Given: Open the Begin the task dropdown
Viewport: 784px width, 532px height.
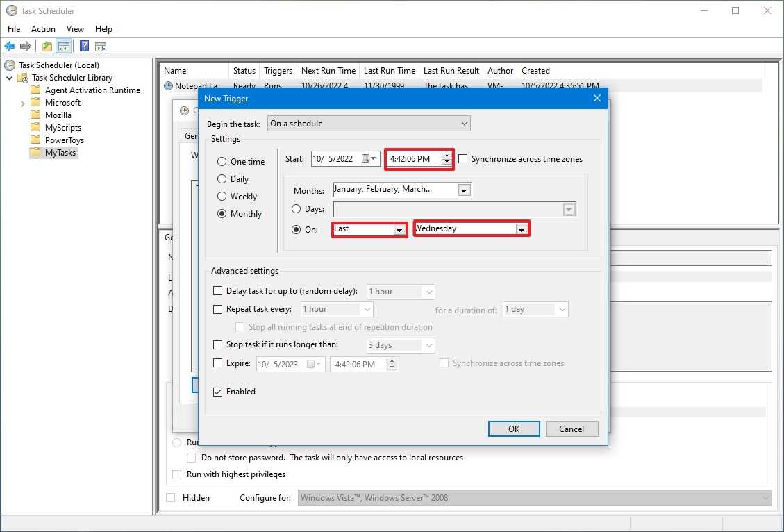Looking at the screenshot, I should point(464,124).
